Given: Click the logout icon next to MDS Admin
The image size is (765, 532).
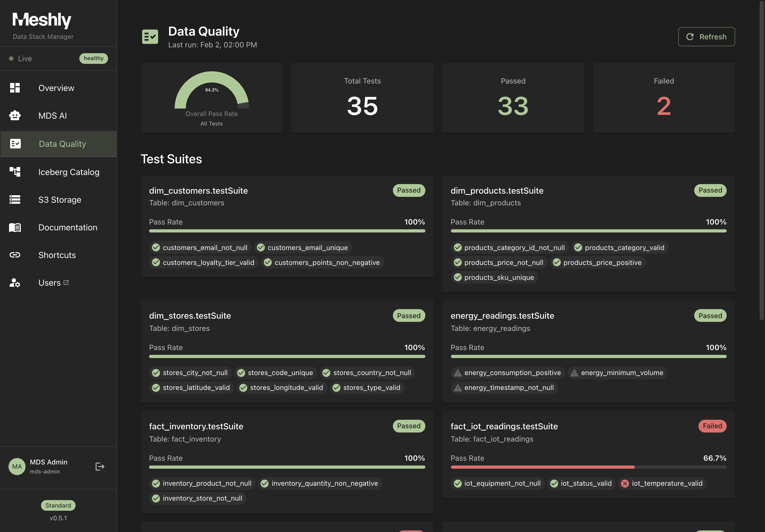Looking at the screenshot, I should 100,466.
